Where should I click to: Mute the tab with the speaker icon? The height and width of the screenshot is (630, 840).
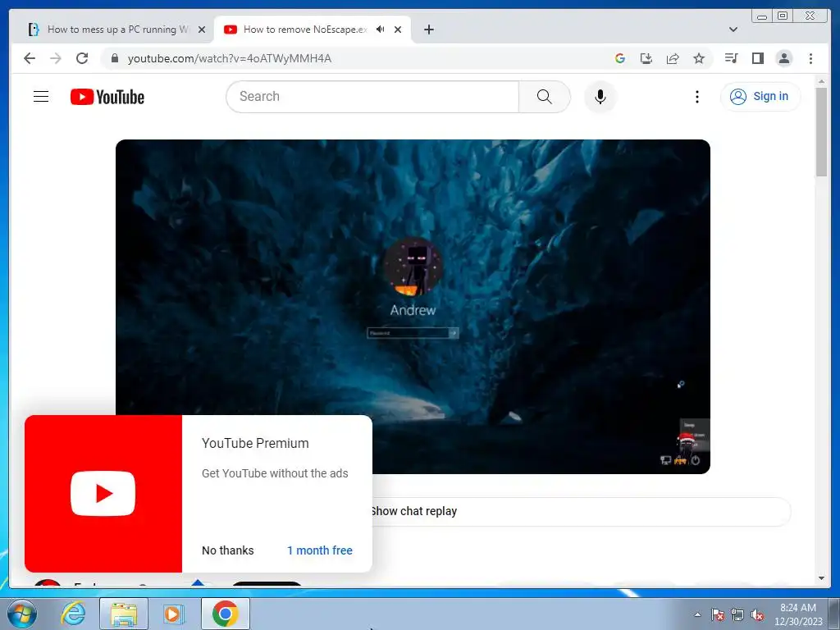pos(381,30)
